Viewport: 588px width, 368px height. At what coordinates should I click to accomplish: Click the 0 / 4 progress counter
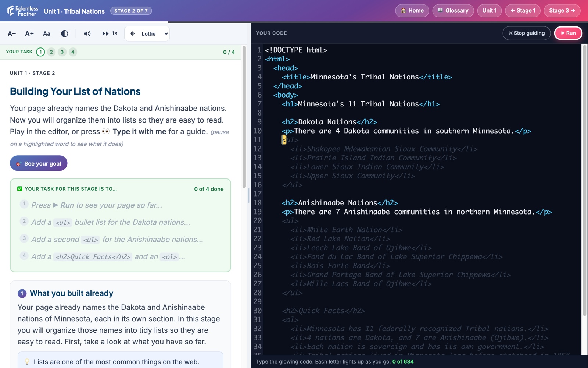[x=229, y=52]
